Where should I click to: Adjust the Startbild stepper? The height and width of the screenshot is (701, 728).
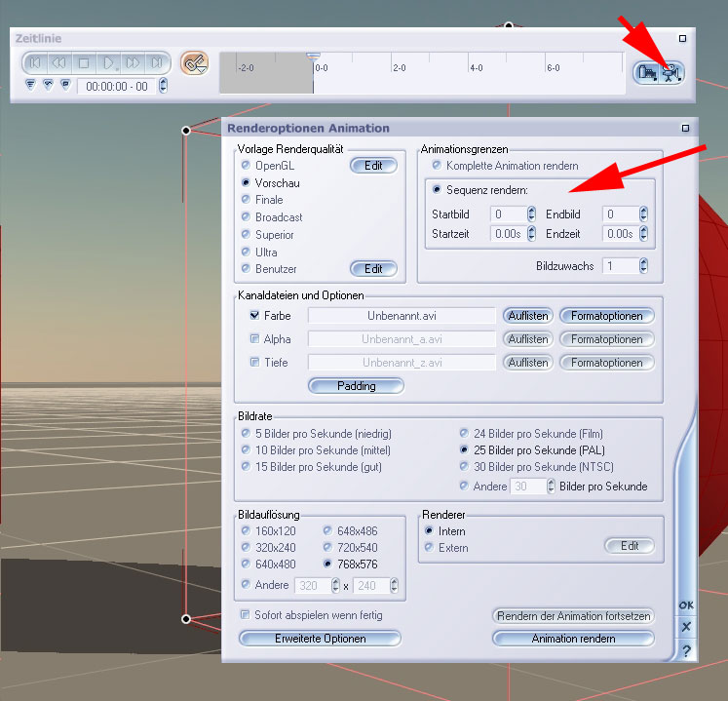coord(531,214)
